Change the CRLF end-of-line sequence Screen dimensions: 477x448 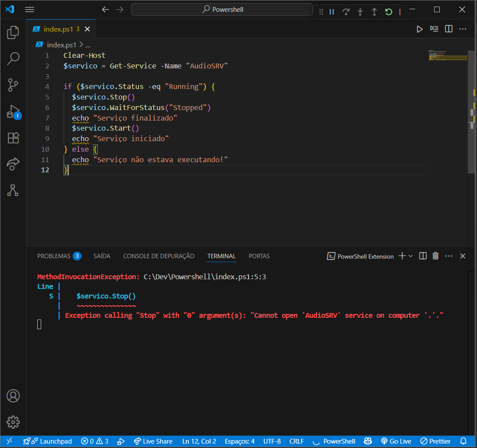(x=297, y=441)
